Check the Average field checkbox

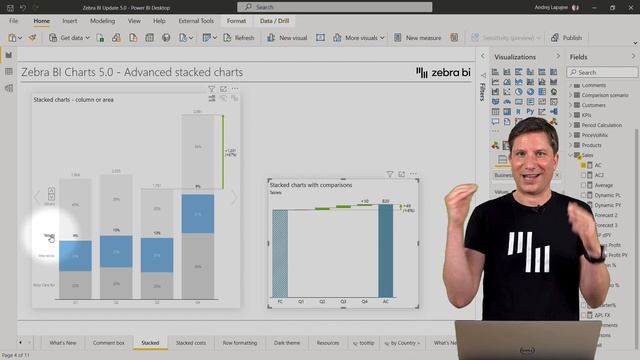[583, 185]
